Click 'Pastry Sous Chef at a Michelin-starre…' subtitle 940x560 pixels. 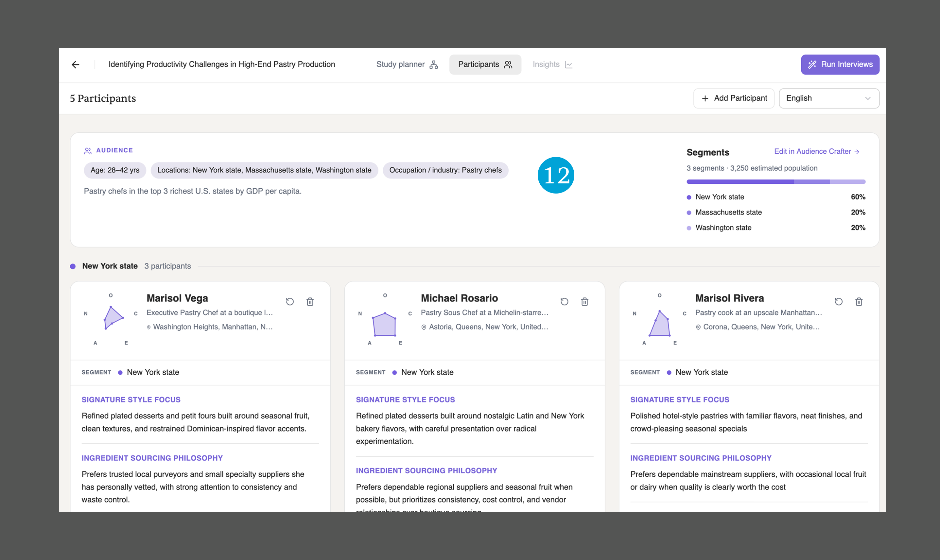[x=485, y=313]
